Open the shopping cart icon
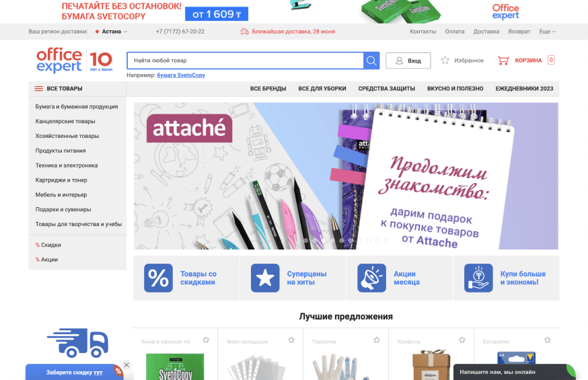 click(503, 61)
